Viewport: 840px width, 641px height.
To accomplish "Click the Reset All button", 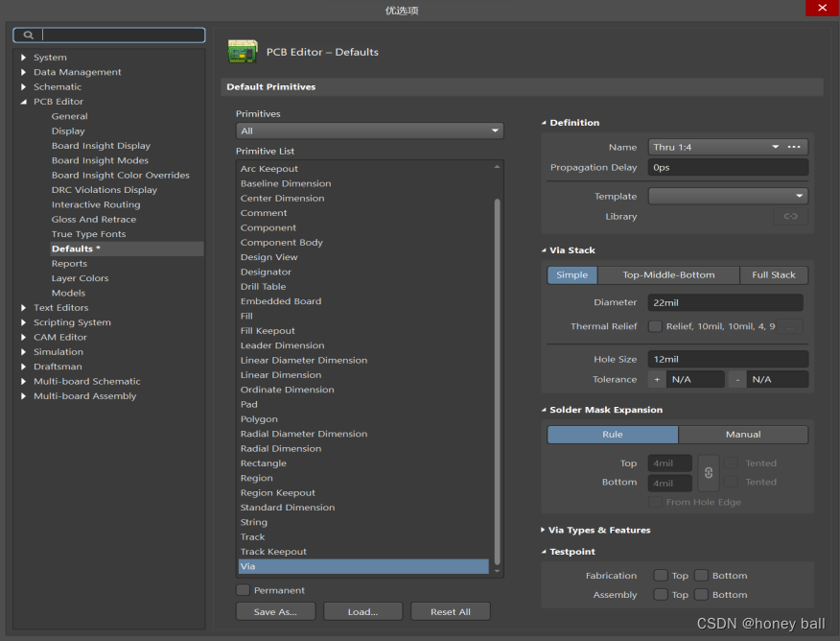I will [x=450, y=611].
